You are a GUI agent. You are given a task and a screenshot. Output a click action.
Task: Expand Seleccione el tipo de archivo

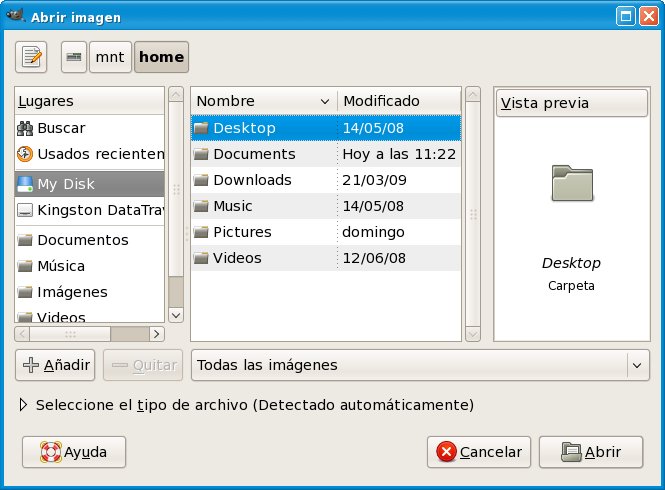click(25, 406)
